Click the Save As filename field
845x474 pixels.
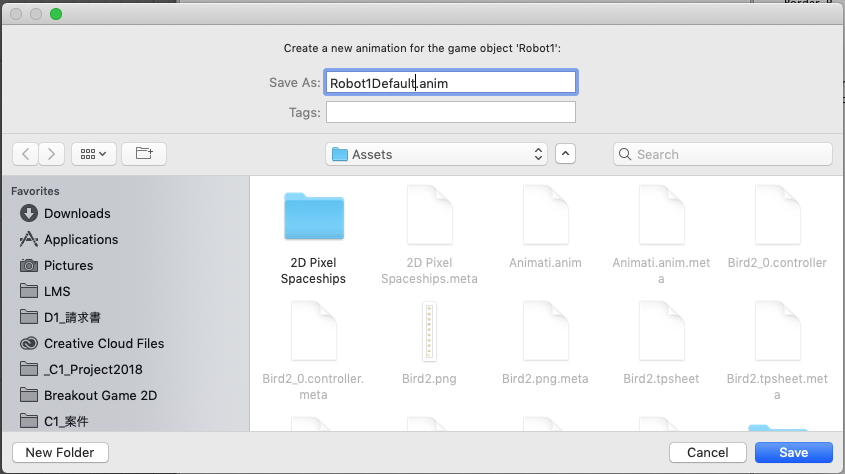(x=450, y=83)
